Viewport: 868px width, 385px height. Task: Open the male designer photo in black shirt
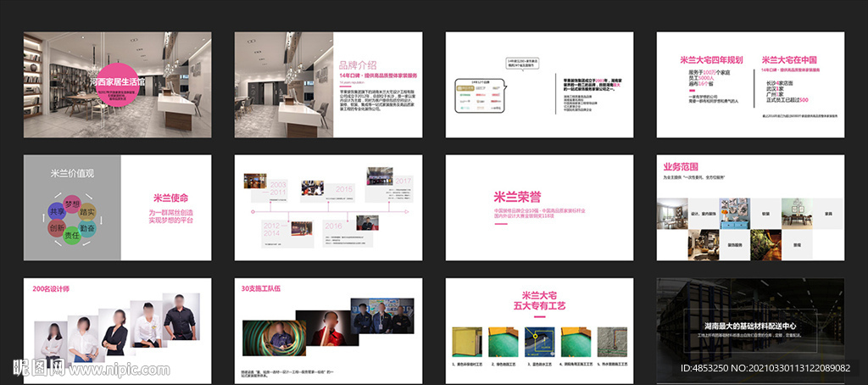click(x=181, y=317)
